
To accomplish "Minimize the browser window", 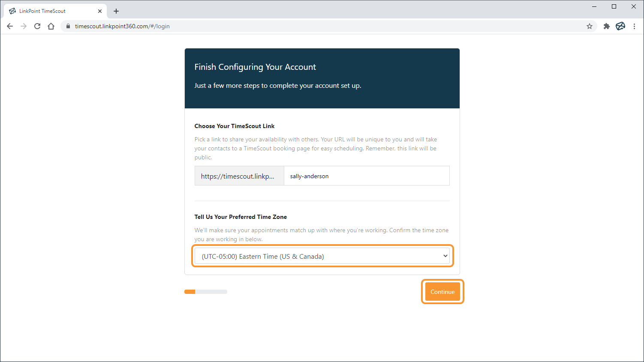I will (594, 6).
